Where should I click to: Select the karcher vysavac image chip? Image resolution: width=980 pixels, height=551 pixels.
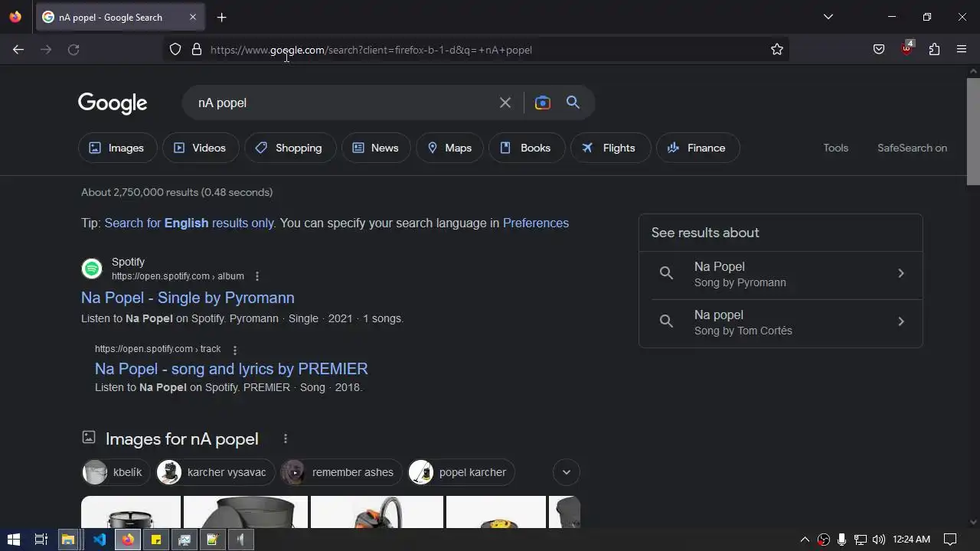tap(215, 472)
